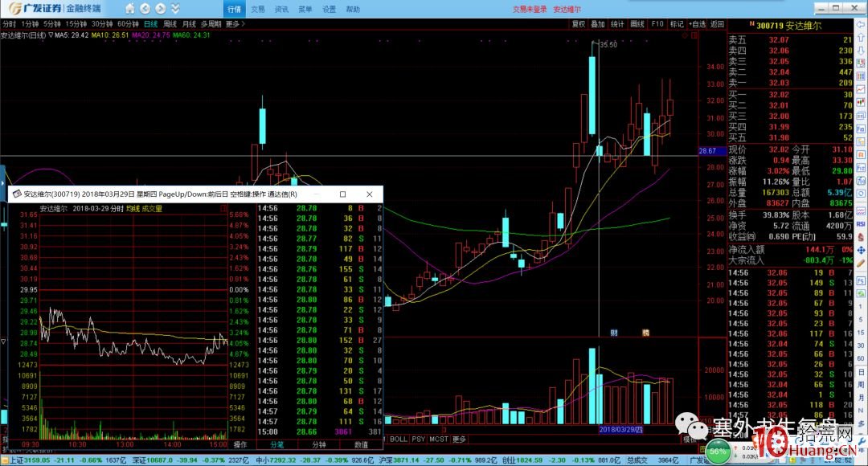This screenshot has height=466, width=868.
Task: Select the 周线 weekly period
Action: coord(170,24)
